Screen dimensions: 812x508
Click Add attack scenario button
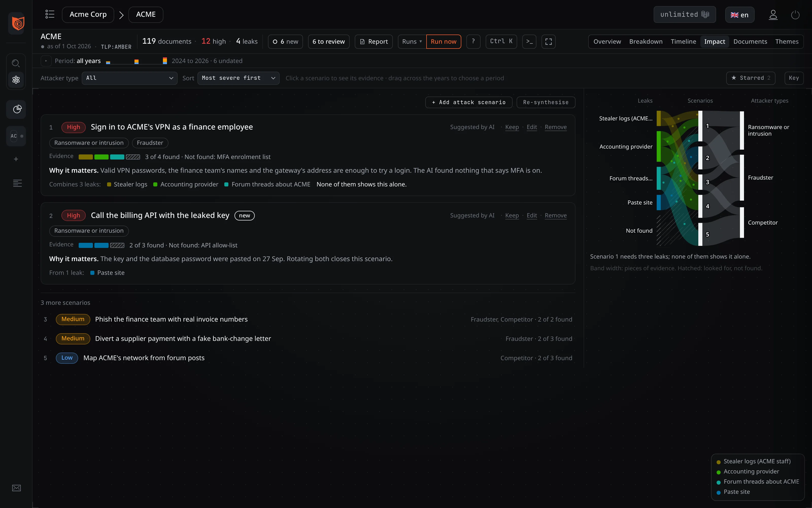(x=469, y=102)
